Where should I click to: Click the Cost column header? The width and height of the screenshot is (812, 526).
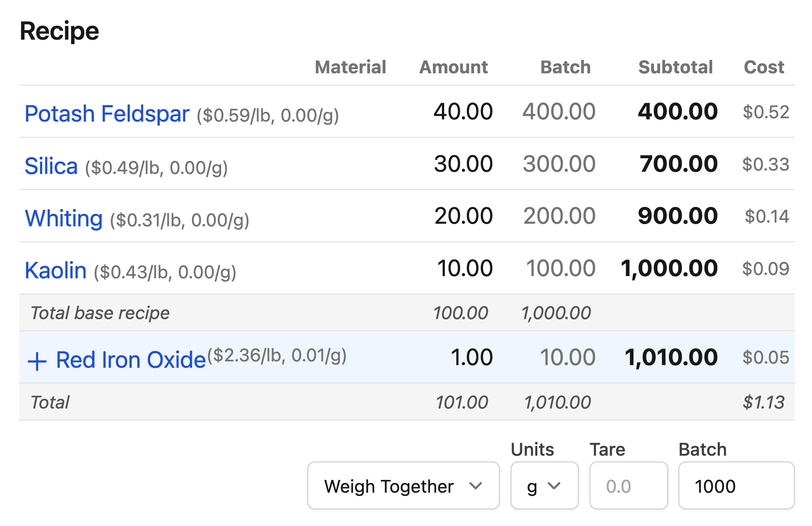point(764,67)
